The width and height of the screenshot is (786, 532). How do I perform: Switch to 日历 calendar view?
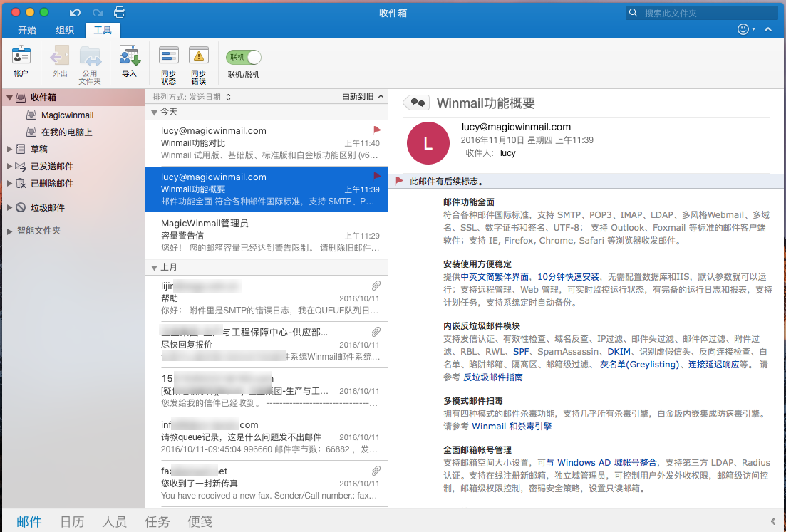pos(72,521)
